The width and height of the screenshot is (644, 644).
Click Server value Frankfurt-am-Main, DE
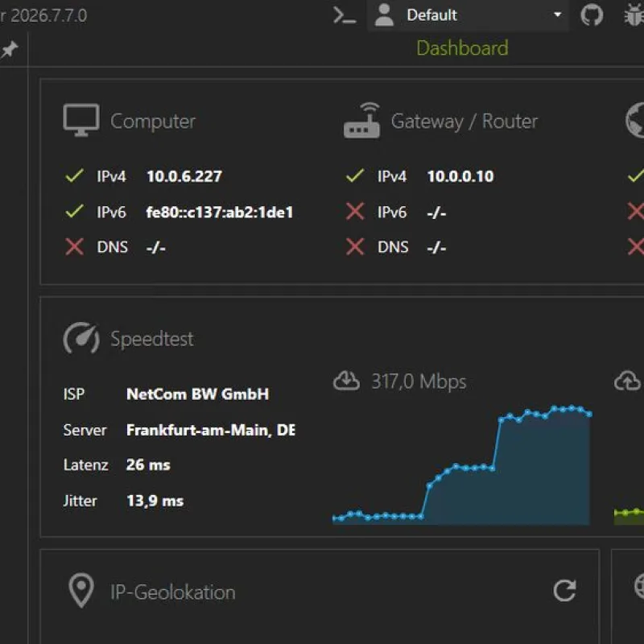pyautogui.click(x=211, y=430)
